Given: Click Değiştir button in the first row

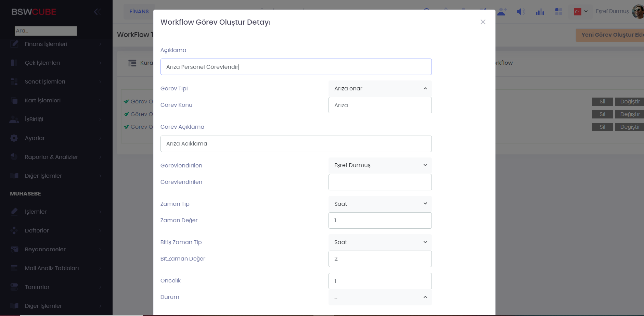Looking at the screenshot, I should coord(630,101).
